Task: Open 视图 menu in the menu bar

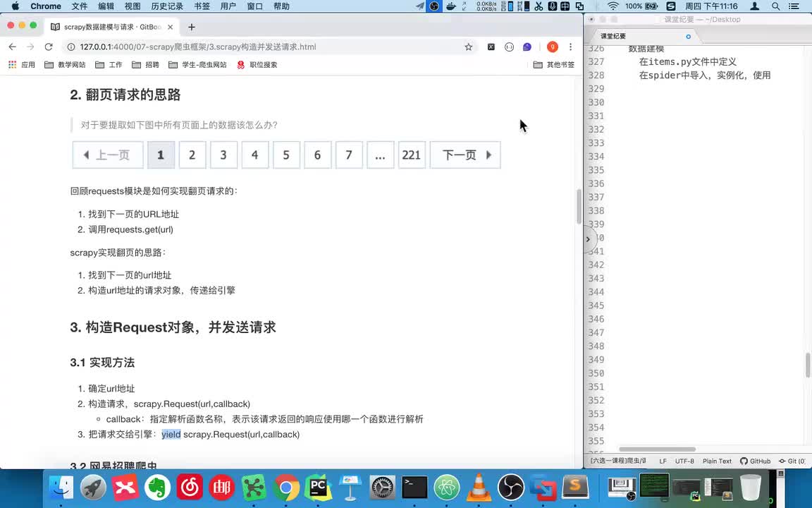Action: (x=133, y=6)
